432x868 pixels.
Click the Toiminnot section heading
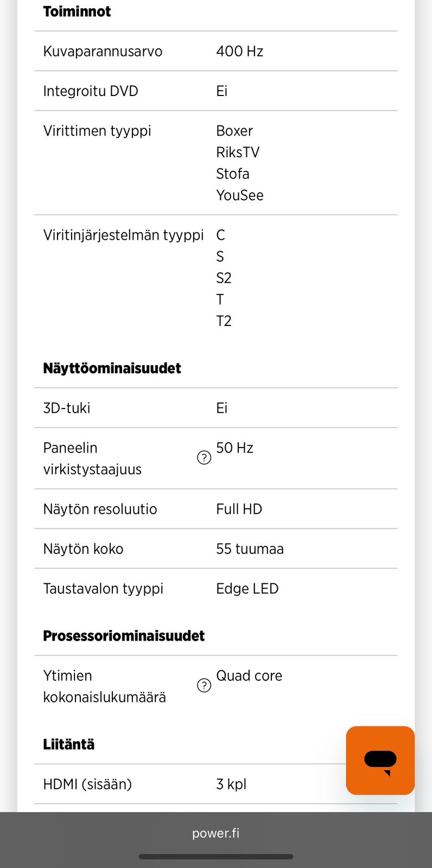[77, 11]
